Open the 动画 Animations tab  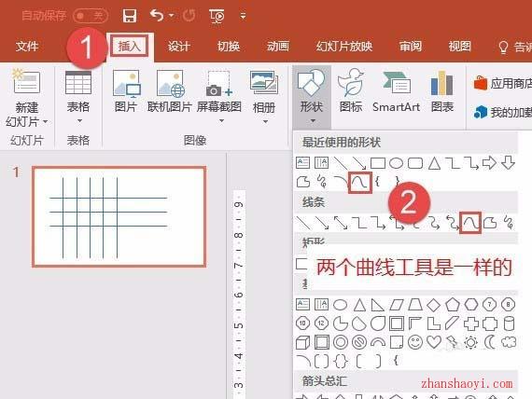[278, 47]
